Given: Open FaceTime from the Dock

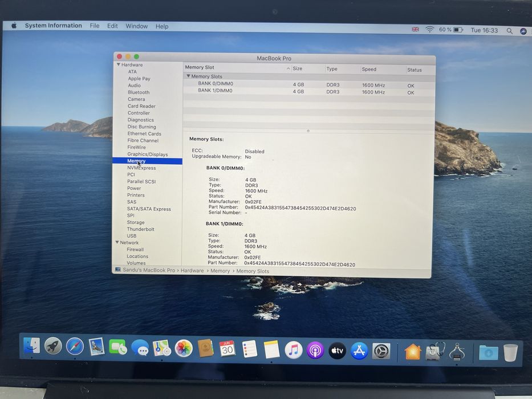Looking at the screenshot, I should (117, 348).
